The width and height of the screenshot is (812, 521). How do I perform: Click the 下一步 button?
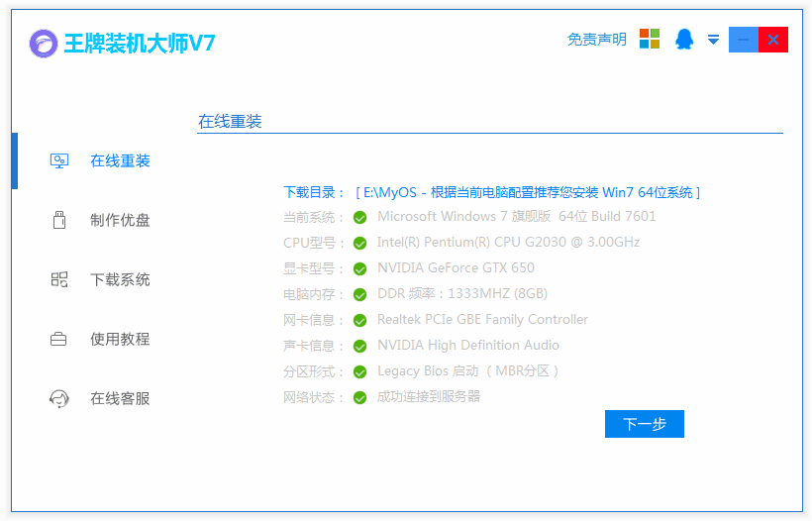tap(645, 424)
